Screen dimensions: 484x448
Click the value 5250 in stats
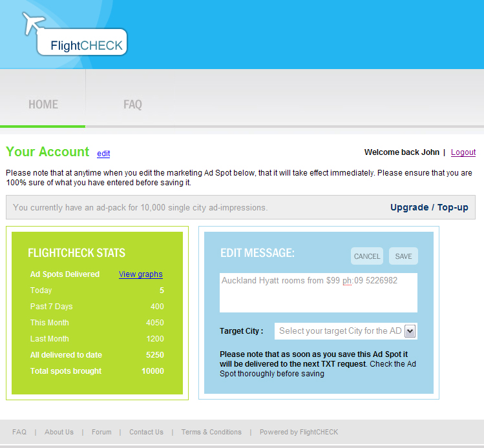pos(155,355)
